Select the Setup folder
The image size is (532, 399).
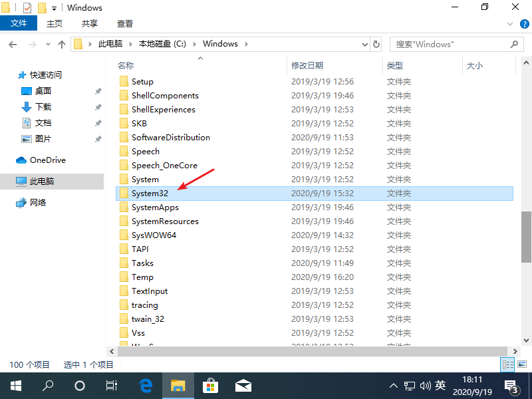coord(142,82)
